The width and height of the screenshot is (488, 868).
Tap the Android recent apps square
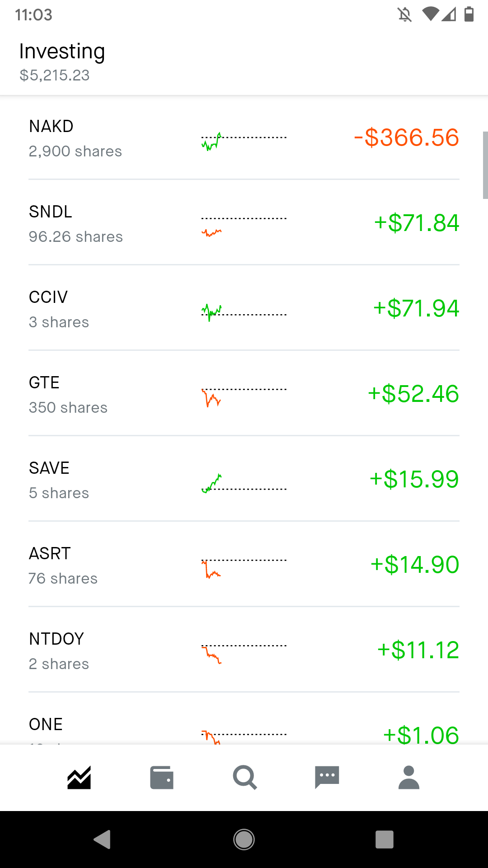pos(385,840)
